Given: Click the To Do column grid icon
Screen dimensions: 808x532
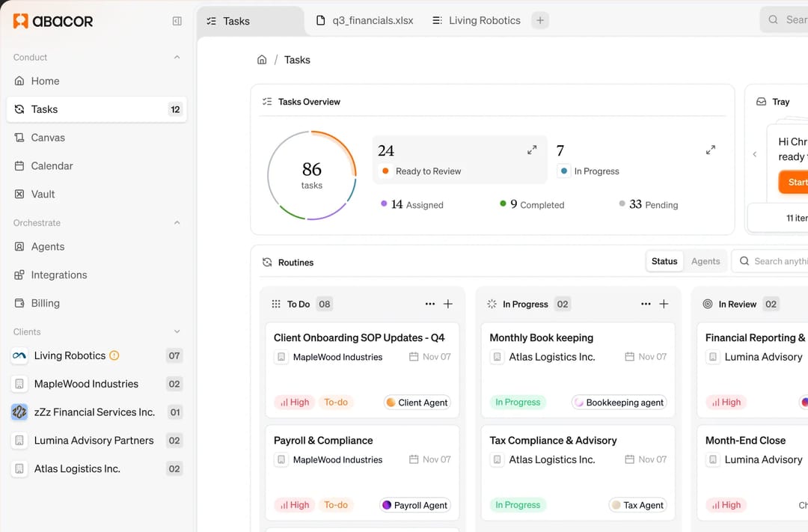Looking at the screenshot, I should [x=275, y=304].
